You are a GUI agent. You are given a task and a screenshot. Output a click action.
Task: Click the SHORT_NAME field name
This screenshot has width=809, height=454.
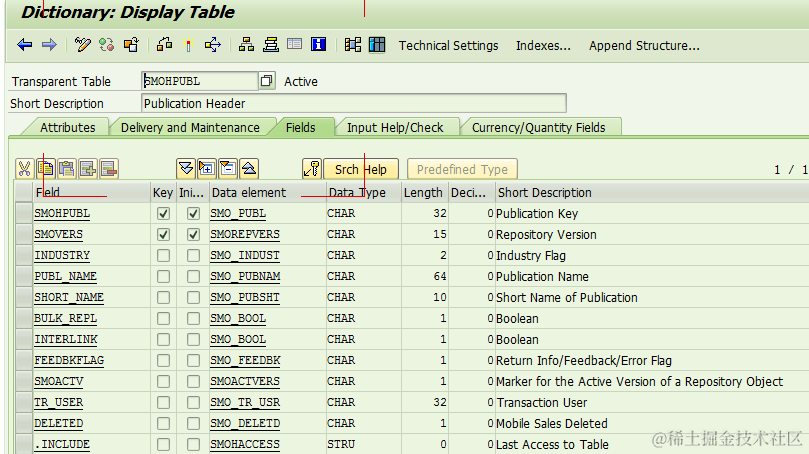[69, 298]
